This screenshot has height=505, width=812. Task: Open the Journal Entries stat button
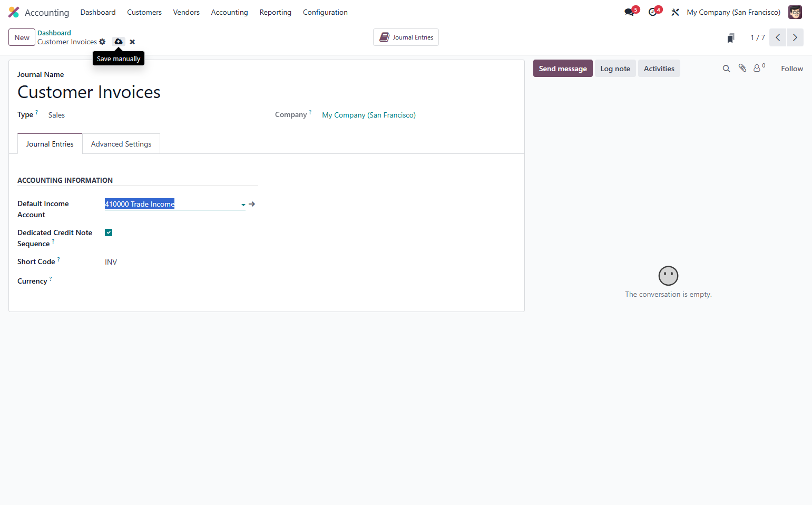coord(406,37)
